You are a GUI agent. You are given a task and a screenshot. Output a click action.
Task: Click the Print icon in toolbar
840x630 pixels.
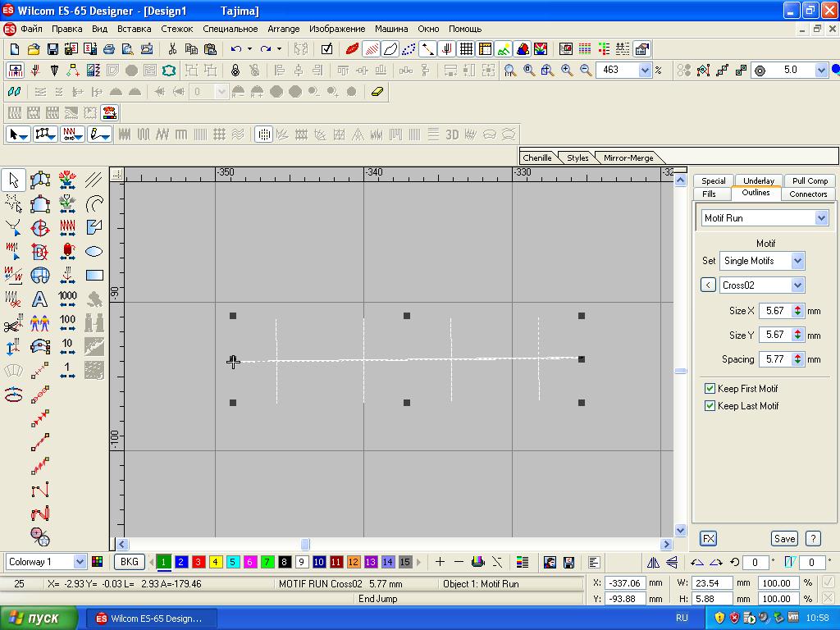pos(108,49)
